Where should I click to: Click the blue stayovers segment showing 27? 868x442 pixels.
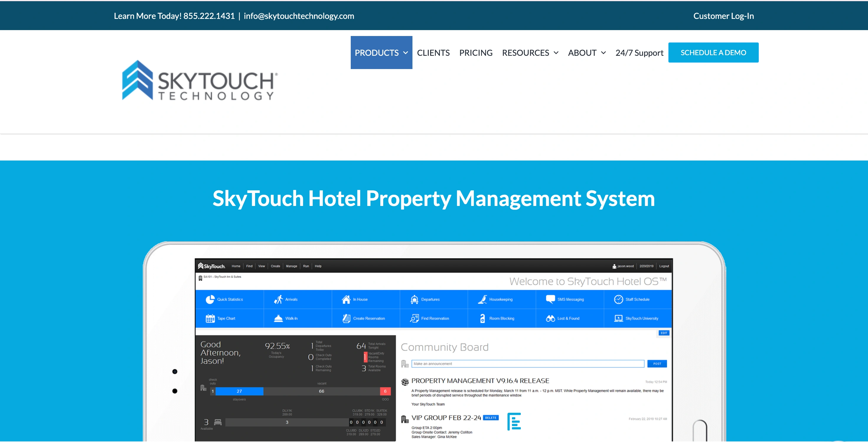click(239, 391)
